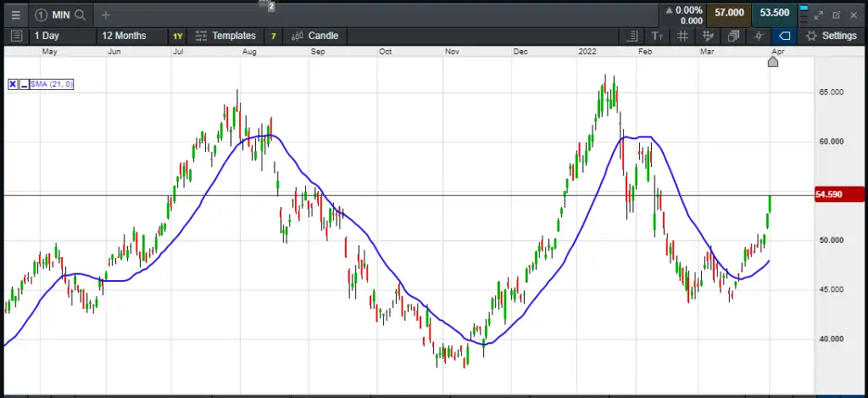
Task: Toggle the highlighted price label tag
Action: [x=784, y=36]
